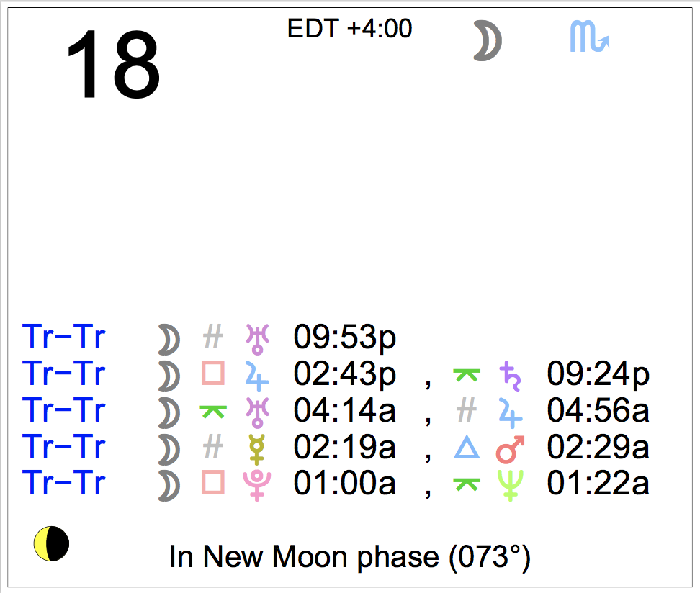Click the Jupiter glyph beside 02:43p
The image size is (700, 593).
pyautogui.click(x=257, y=376)
